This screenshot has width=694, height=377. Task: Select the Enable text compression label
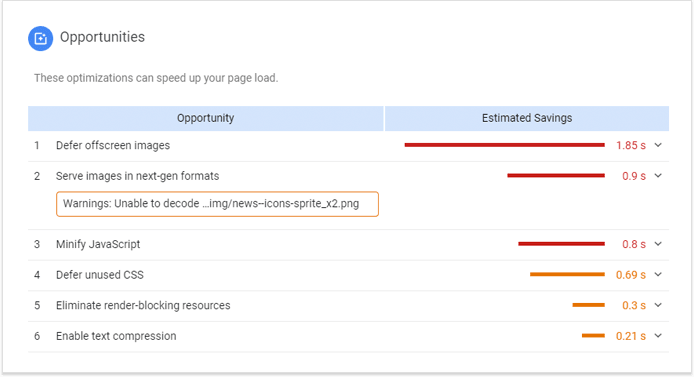116,336
